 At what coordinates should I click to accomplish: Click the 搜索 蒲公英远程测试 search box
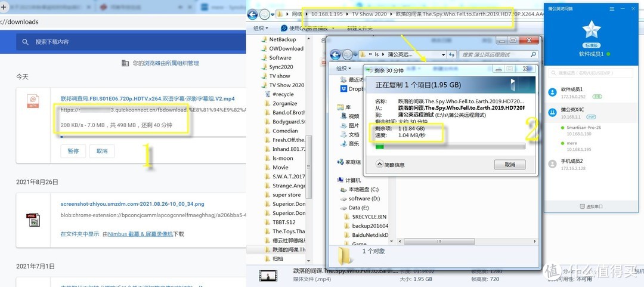click(x=498, y=54)
